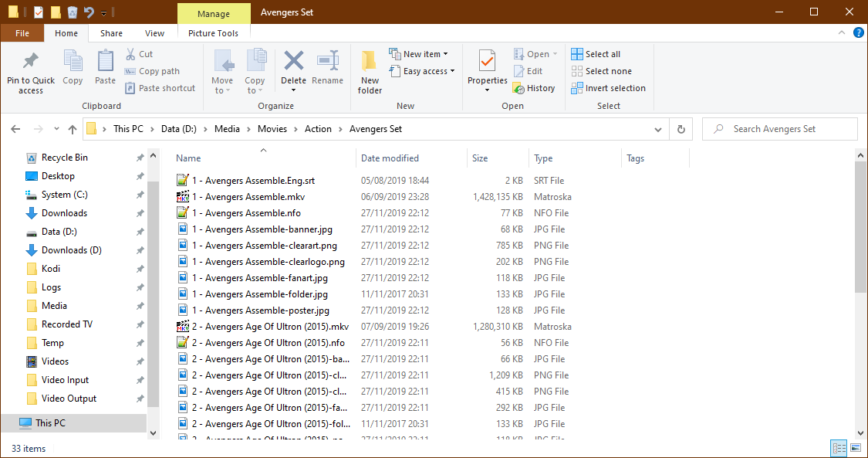Open Videos in navigation pane

tap(55, 361)
